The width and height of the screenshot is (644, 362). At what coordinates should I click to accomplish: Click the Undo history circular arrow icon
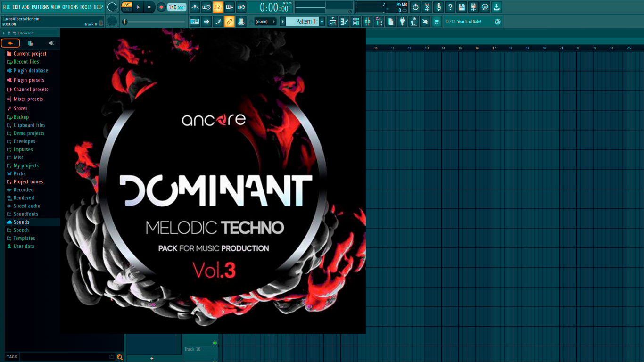point(415,7)
